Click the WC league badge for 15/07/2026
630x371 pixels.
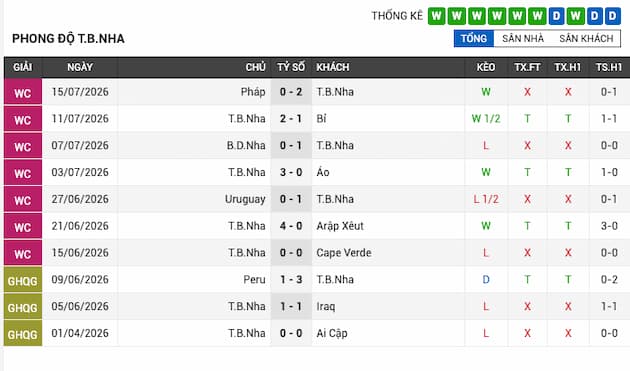(x=23, y=92)
